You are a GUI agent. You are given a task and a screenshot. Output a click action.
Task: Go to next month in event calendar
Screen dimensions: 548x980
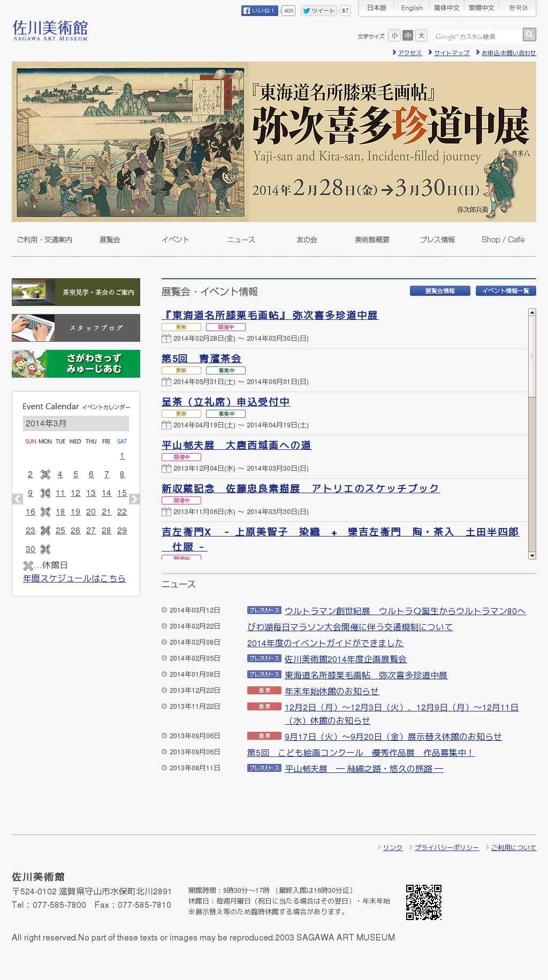[134, 499]
